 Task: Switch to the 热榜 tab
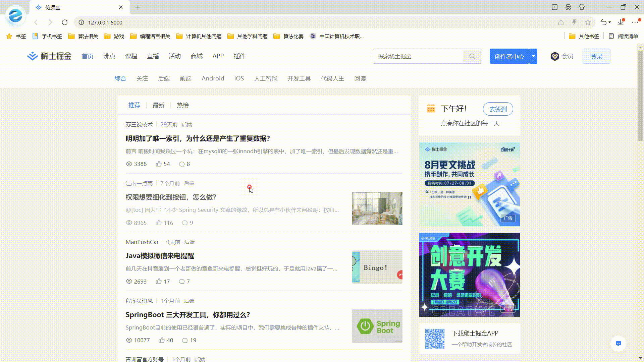pos(183,105)
